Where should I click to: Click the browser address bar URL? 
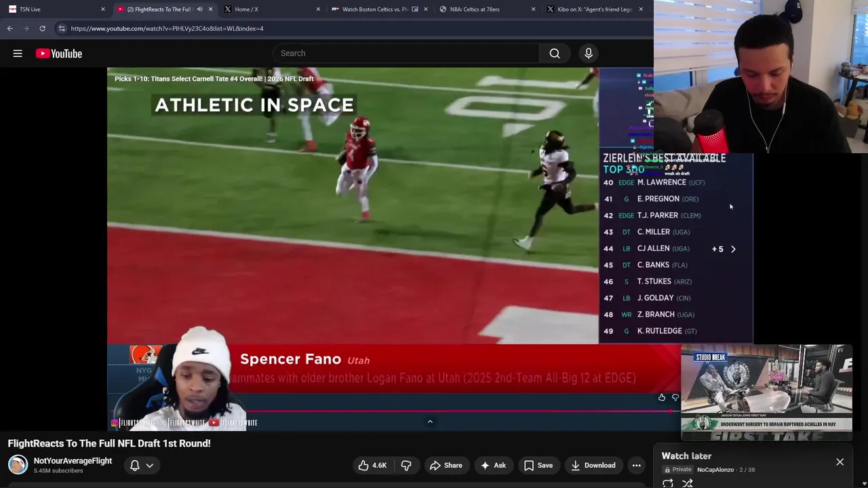pos(167,28)
